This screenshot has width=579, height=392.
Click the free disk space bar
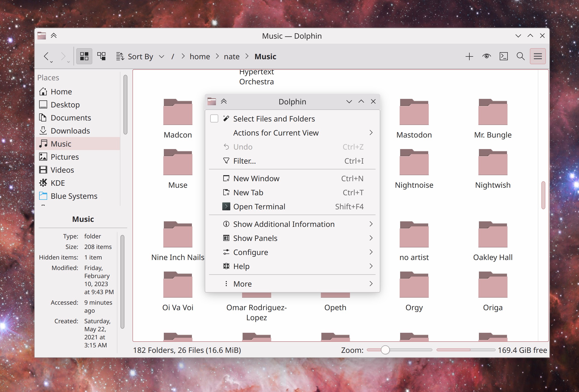coord(466,350)
